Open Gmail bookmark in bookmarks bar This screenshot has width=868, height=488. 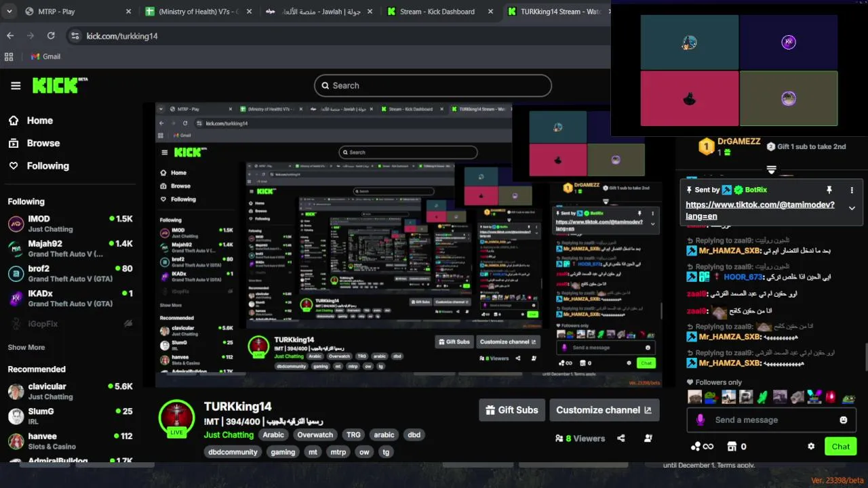coord(46,57)
